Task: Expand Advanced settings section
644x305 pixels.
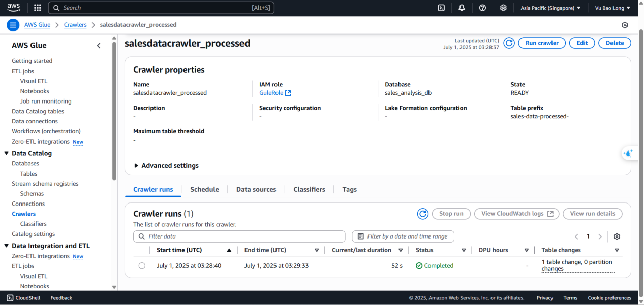Action: coord(166,166)
